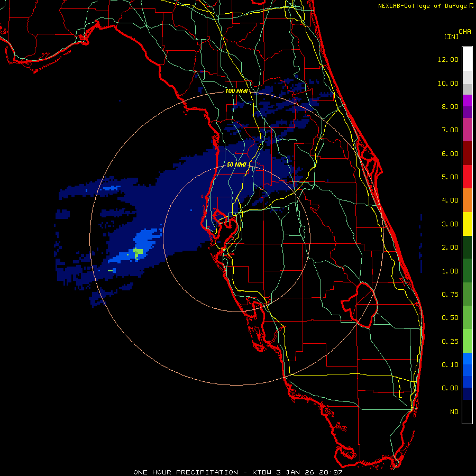Select the 0.00 legend value
The image size is (476, 476).
450,388
